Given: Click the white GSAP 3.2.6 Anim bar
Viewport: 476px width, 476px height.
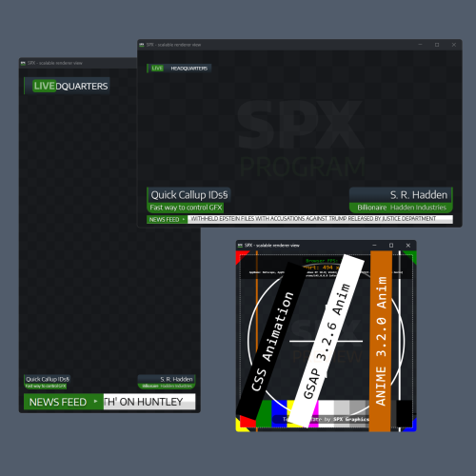Looking at the screenshot, I should tap(327, 341).
